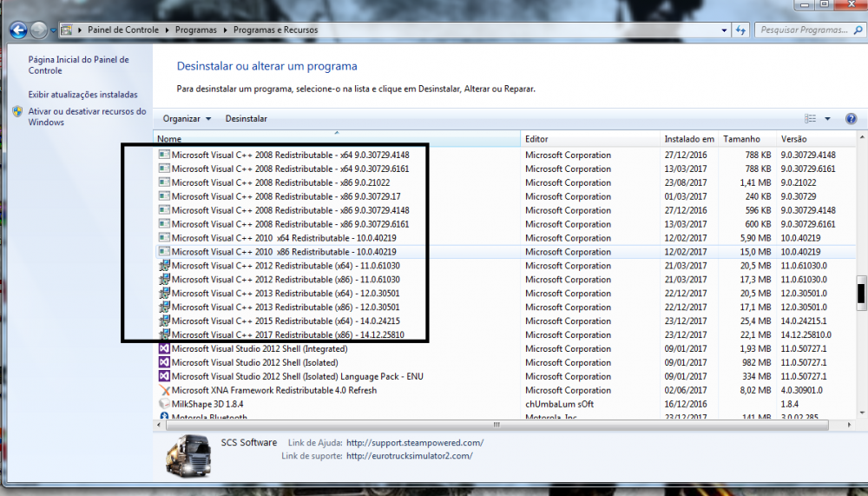This screenshot has width=868, height=496.
Task: Click icon of Visual C++ 2008 x86 9.0.30729.6161
Action: 164,224
